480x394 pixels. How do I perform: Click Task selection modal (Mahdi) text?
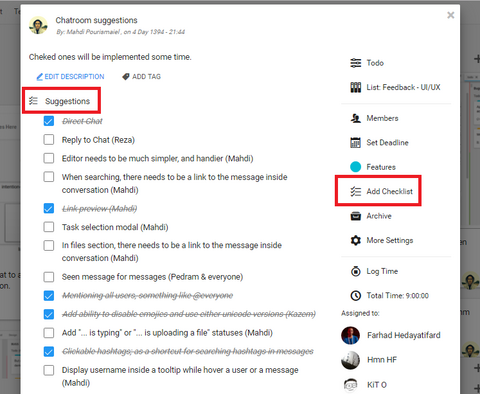[115, 227]
